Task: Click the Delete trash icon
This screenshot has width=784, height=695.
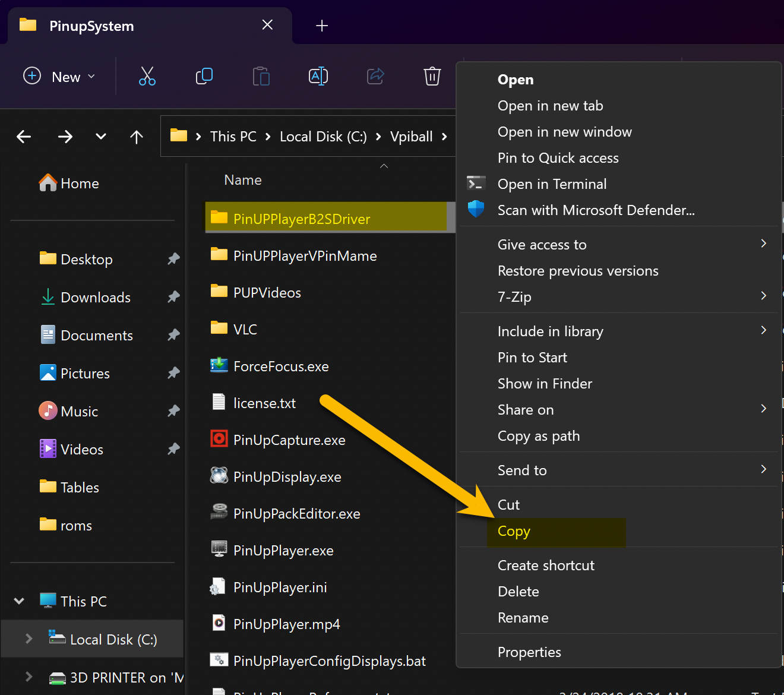Action: click(432, 76)
